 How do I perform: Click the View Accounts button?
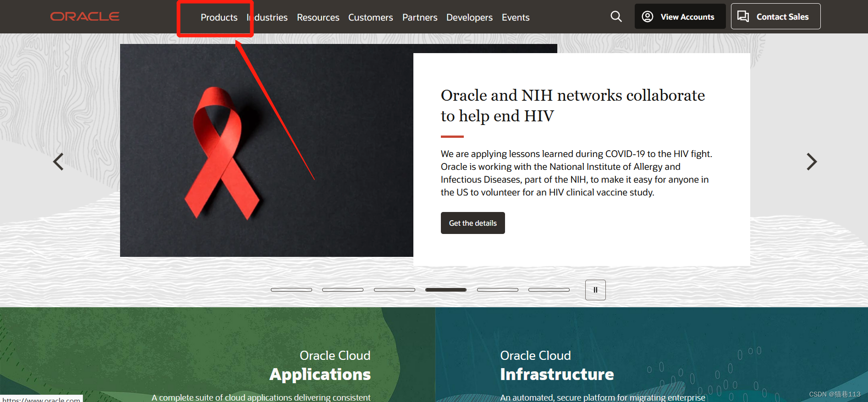pos(680,16)
